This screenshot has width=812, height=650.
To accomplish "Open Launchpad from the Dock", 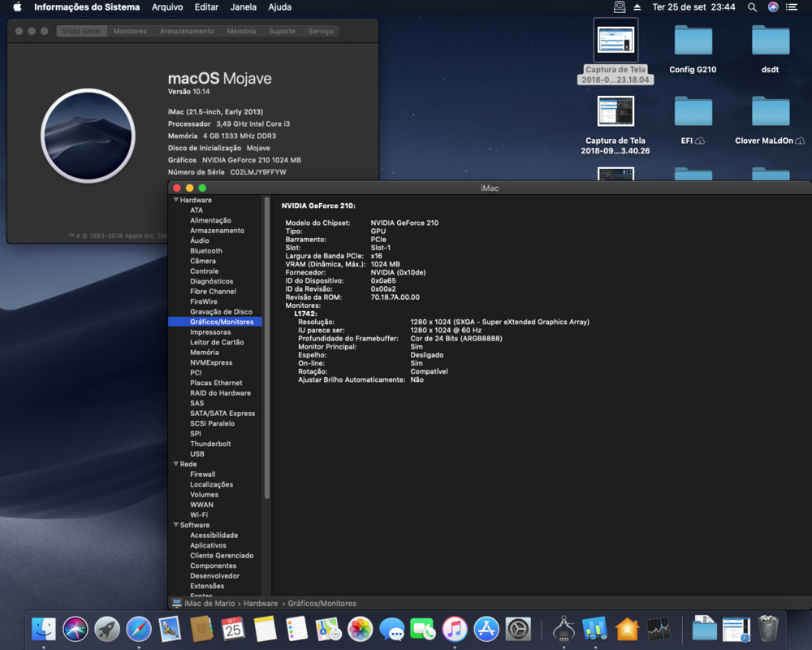I will pyautogui.click(x=107, y=629).
